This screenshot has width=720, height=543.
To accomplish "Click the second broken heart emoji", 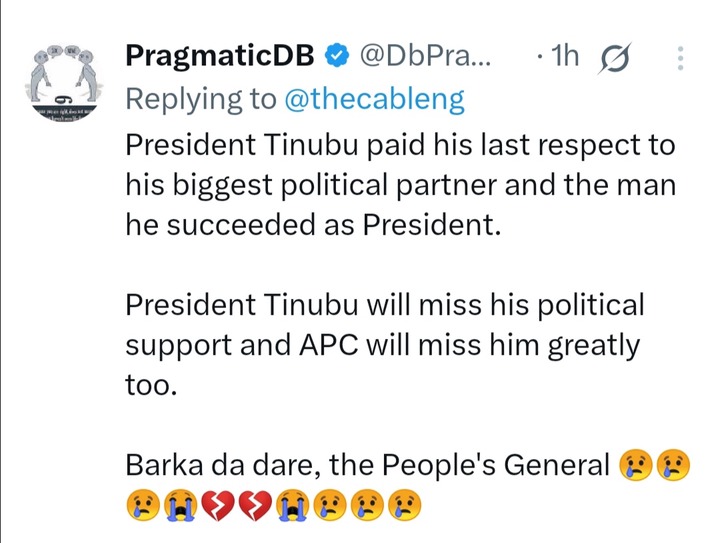I will point(256,506).
